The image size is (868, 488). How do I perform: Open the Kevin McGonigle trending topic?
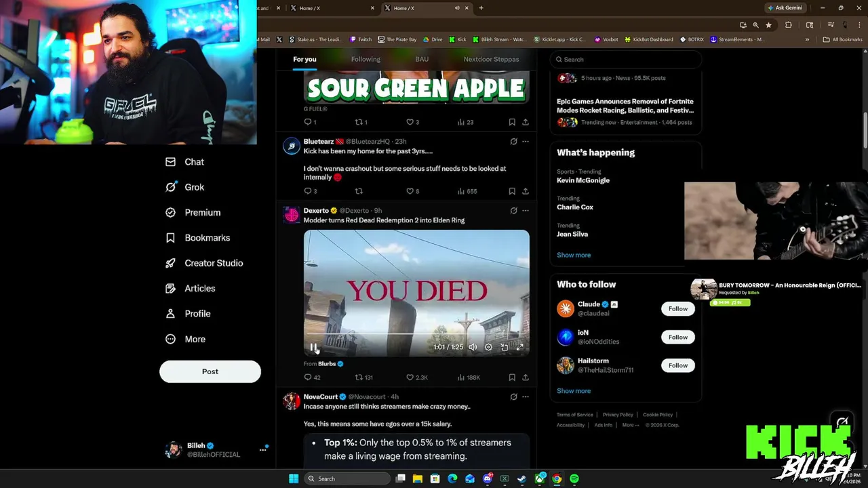click(x=583, y=180)
